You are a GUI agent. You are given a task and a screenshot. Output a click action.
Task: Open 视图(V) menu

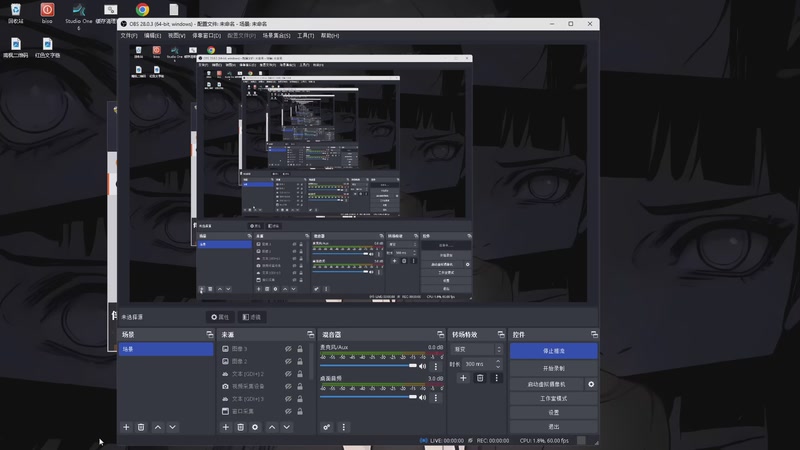click(177, 36)
